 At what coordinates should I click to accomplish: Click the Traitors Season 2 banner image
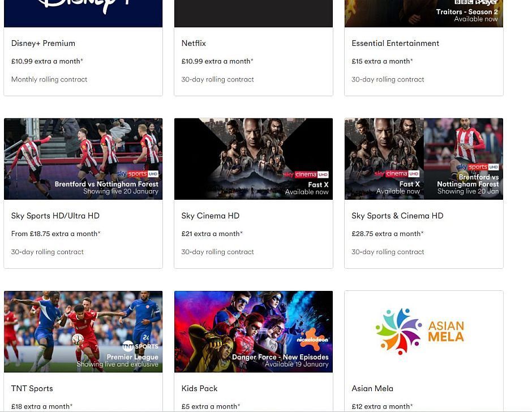(424, 14)
